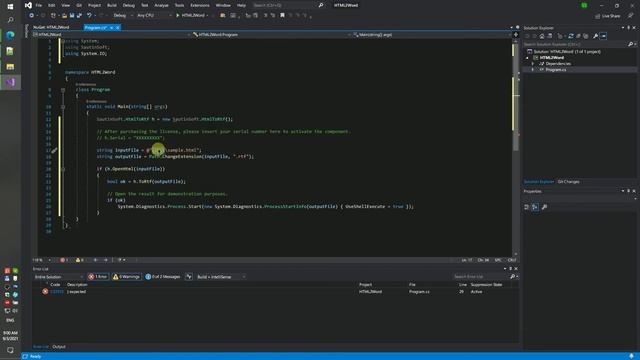The image size is (640, 360).
Task: Open the Windows Start menu
Action: [x=10, y=7]
